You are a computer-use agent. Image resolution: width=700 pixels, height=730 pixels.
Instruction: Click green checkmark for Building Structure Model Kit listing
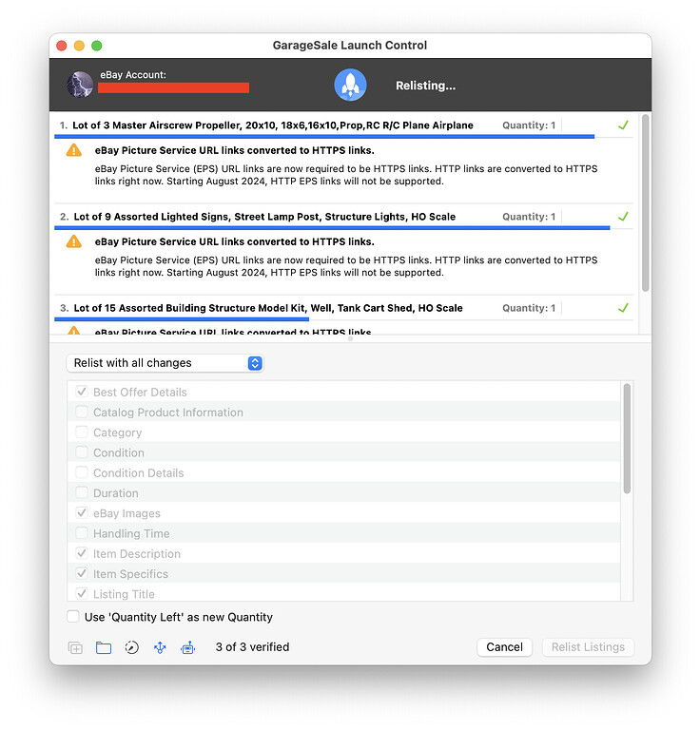click(x=623, y=307)
